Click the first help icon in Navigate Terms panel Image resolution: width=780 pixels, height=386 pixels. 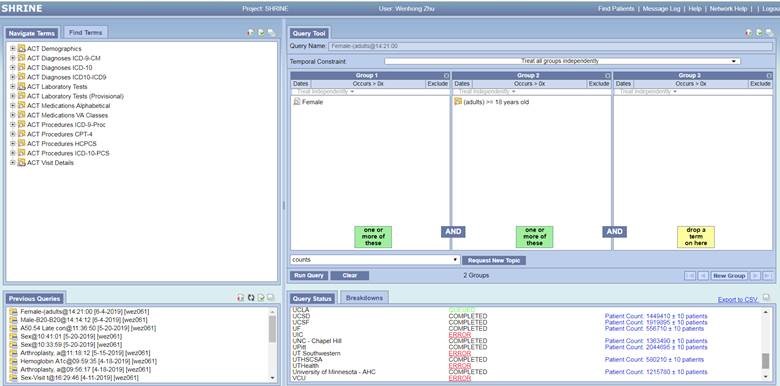tap(251, 33)
